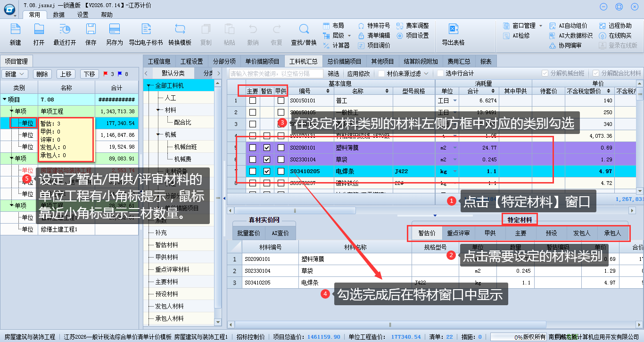
Task: Select the 甲供 material category tab
Action: [x=490, y=233]
